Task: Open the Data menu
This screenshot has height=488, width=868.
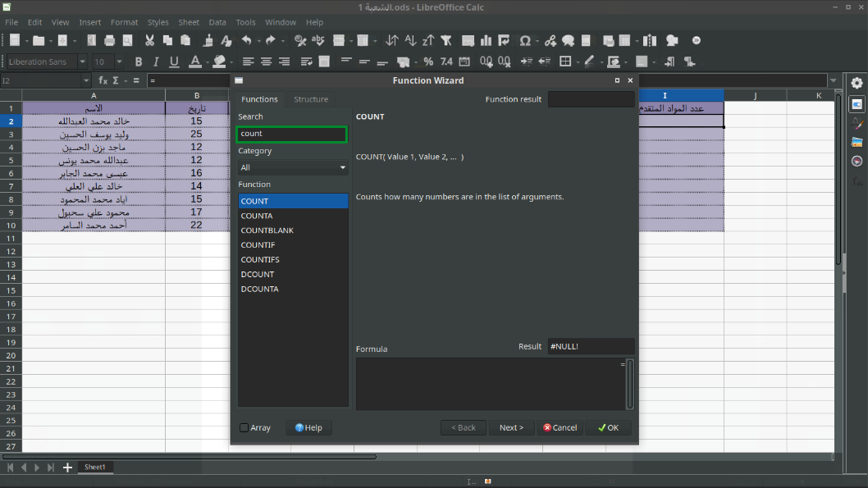Action: tap(217, 22)
